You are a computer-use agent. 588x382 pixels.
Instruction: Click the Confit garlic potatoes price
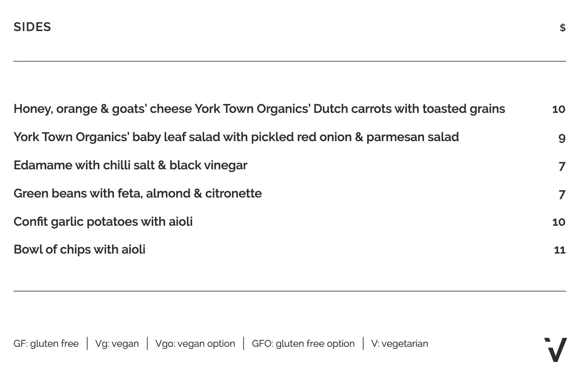pos(559,222)
